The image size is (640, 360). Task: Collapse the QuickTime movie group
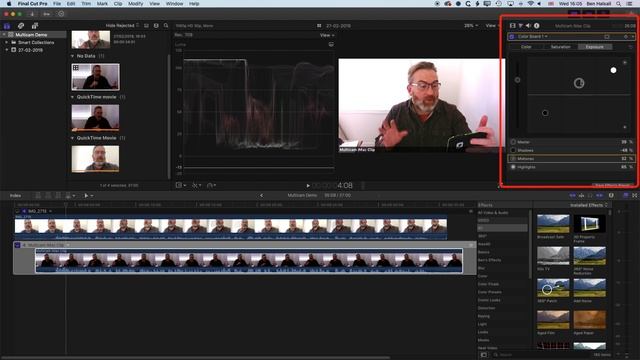click(73, 97)
